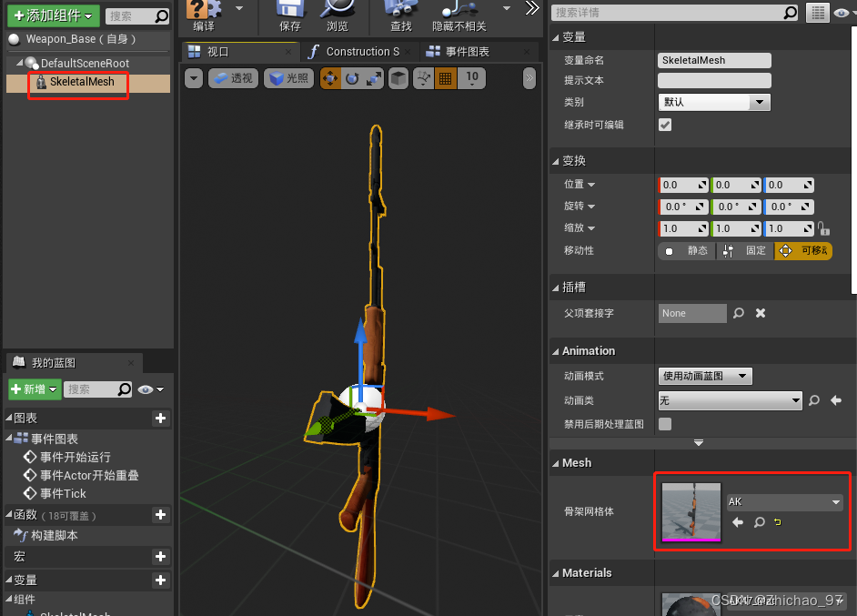The width and height of the screenshot is (857, 616).
Task: Toggle Hide Unrelated (隐藏不相关) icon
Action: coord(459,15)
